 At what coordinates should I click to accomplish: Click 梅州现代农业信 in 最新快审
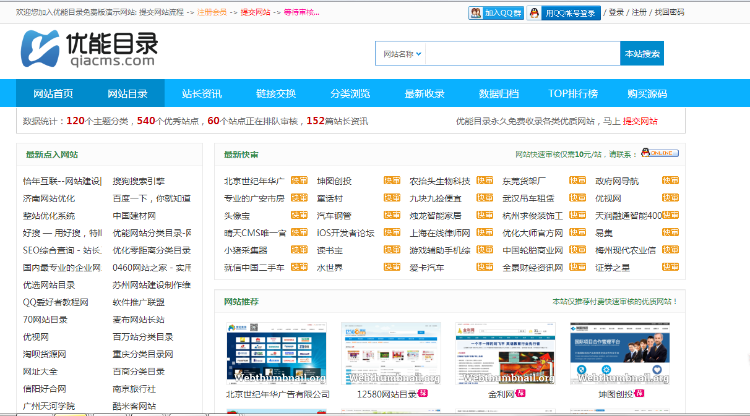(626, 250)
